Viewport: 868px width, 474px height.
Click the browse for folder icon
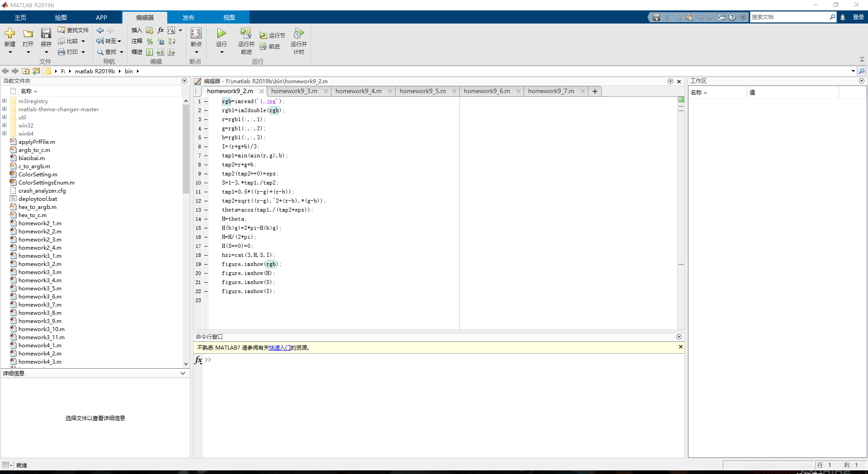pyautogui.click(x=37, y=71)
